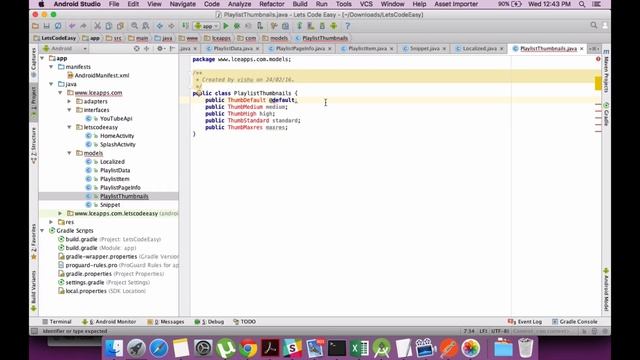Open project panel settings gear
This screenshot has height=360, width=640.
160,49
